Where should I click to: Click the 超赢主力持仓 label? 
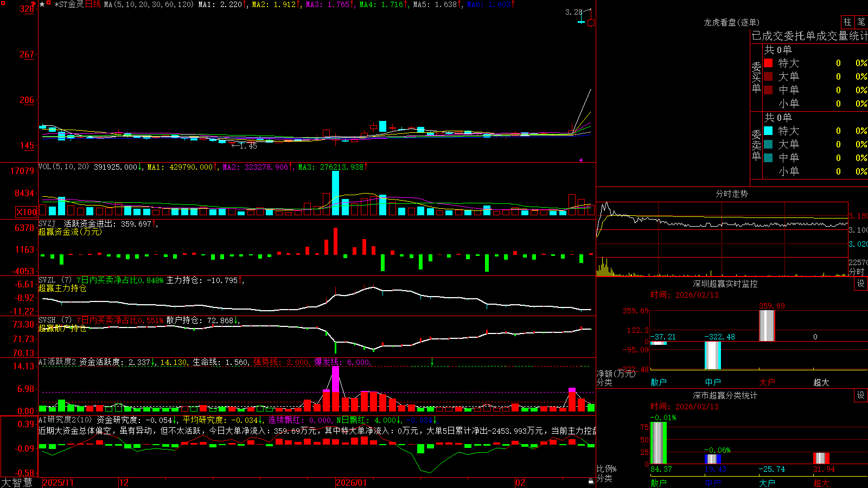point(62,288)
